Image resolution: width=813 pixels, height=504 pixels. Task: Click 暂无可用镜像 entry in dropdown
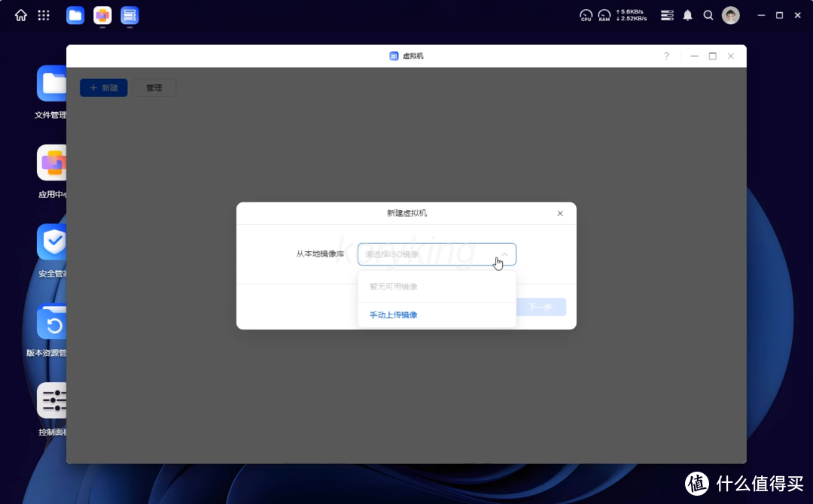pos(392,286)
